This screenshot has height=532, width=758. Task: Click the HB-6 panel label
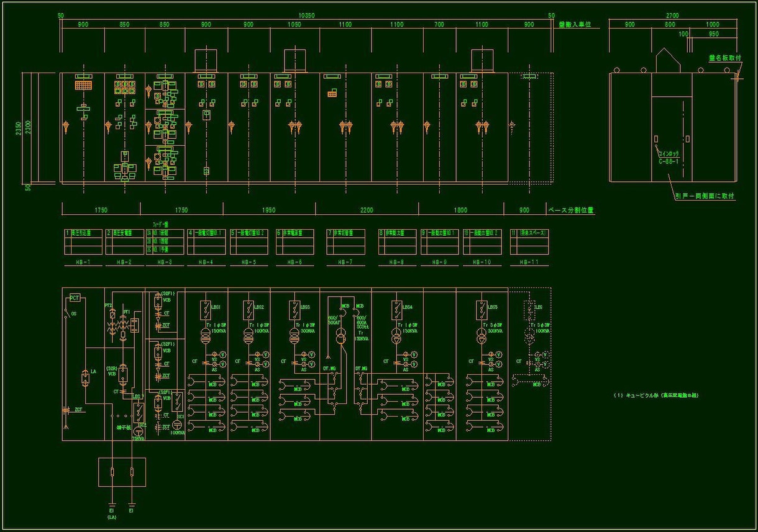pyautogui.click(x=295, y=263)
